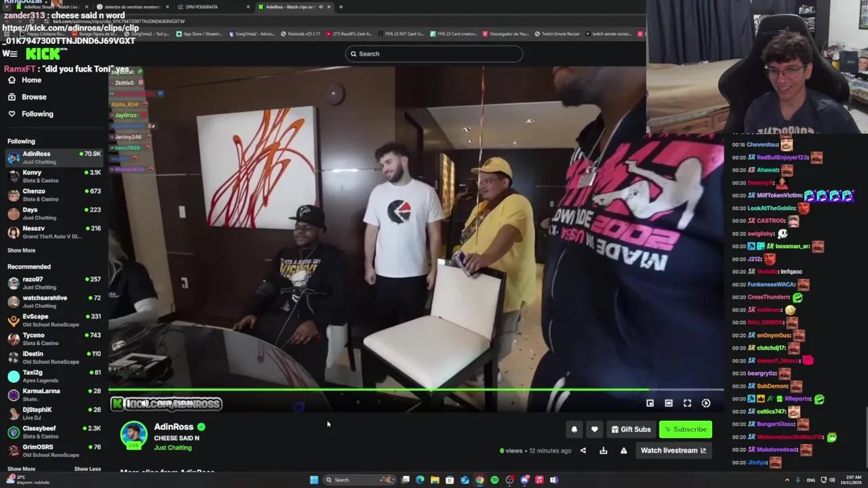Open the Following sidebar item

tap(31, 114)
